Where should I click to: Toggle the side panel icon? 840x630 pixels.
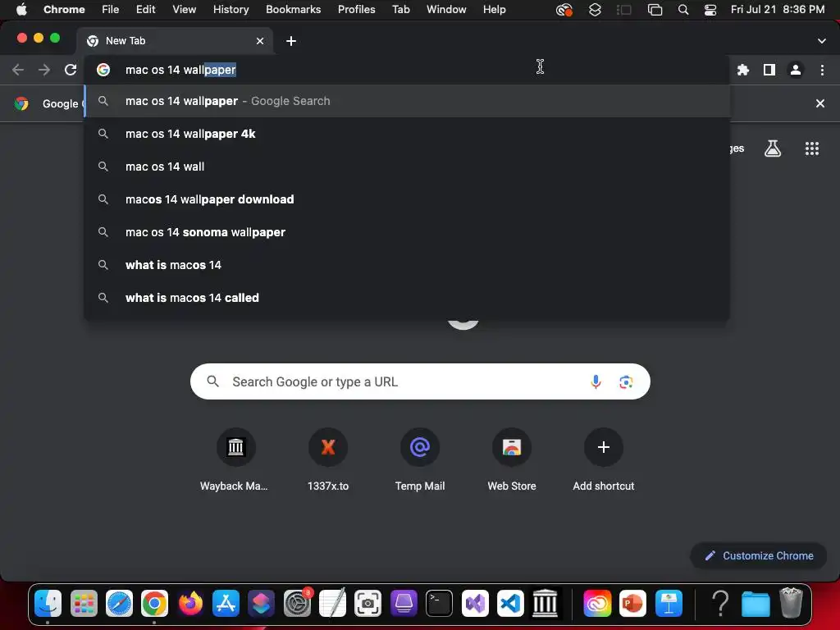[x=769, y=70]
